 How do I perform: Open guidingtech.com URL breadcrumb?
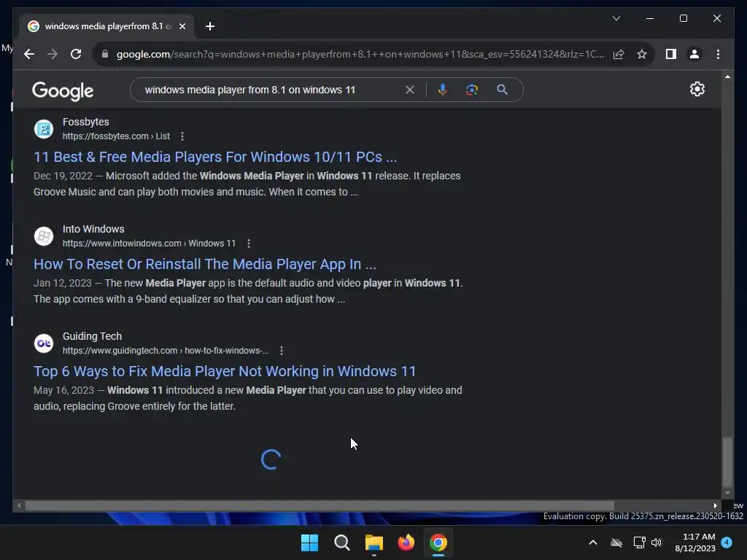point(166,351)
